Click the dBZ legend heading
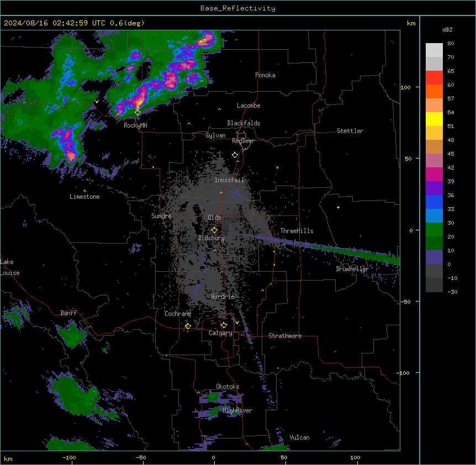The image size is (476, 465). (x=447, y=30)
